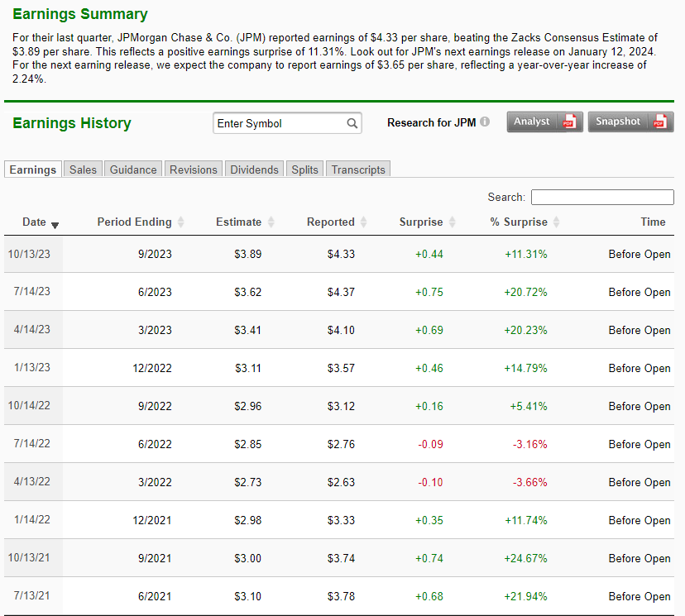Click reported value $4.37

click(x=341, y=292)
